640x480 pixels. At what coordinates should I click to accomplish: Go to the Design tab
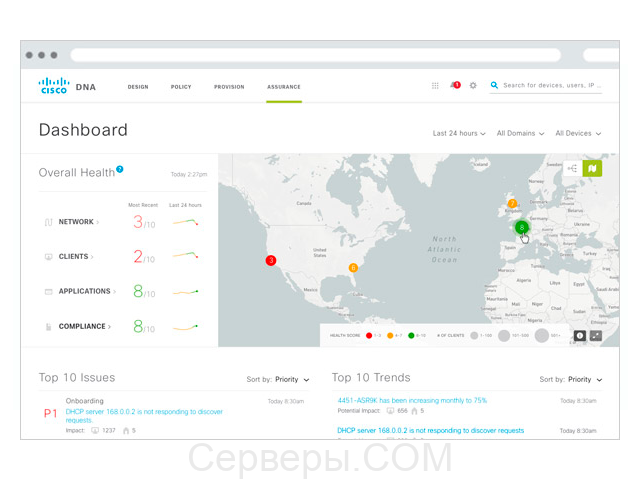tap(138, 87)
